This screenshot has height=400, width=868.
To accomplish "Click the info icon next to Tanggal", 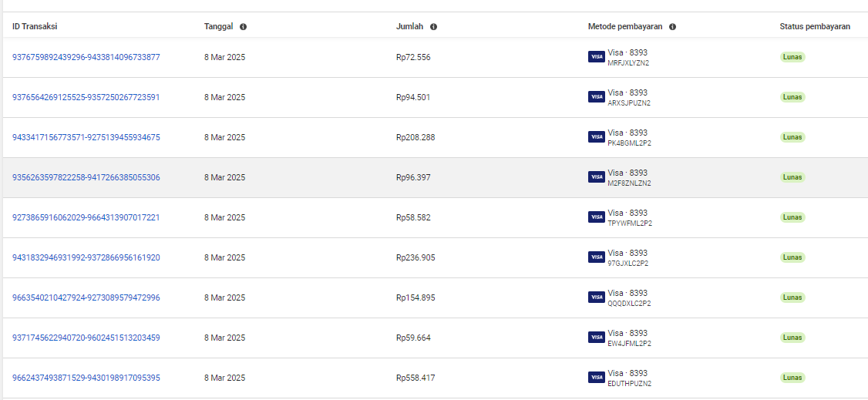I will 244,26.
